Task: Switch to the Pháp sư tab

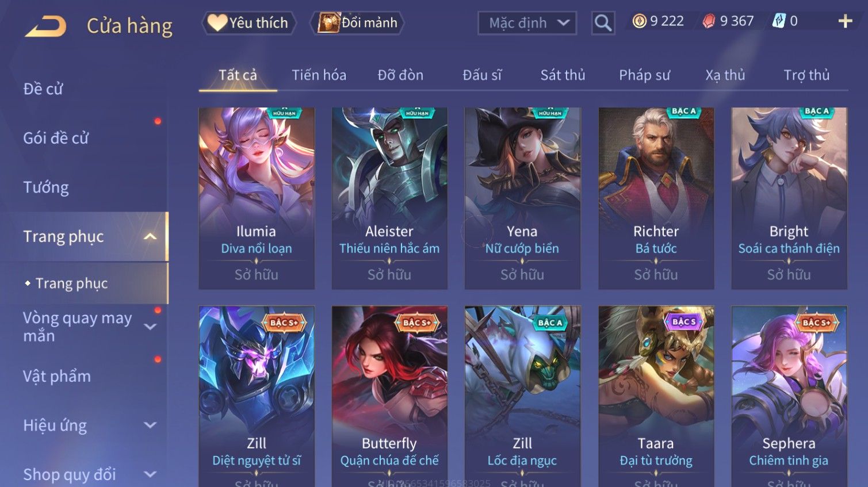Action: [x=644, y=75]
